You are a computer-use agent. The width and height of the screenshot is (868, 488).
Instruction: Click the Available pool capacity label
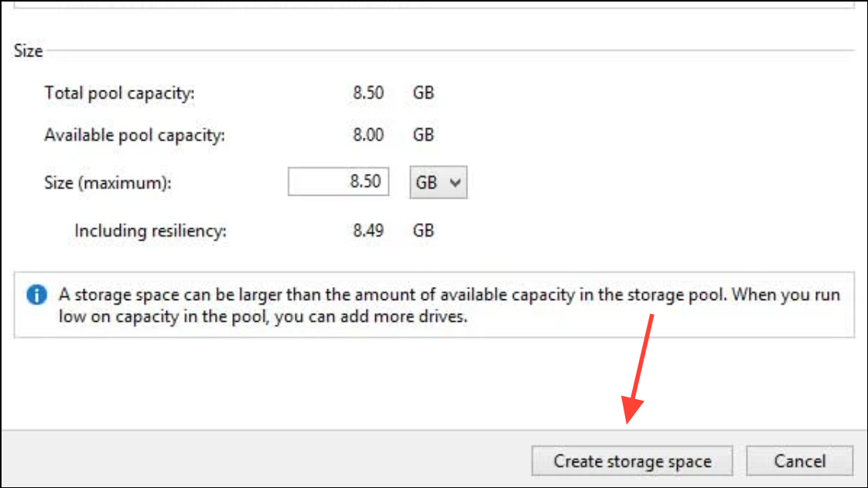(x=135, y=135)
